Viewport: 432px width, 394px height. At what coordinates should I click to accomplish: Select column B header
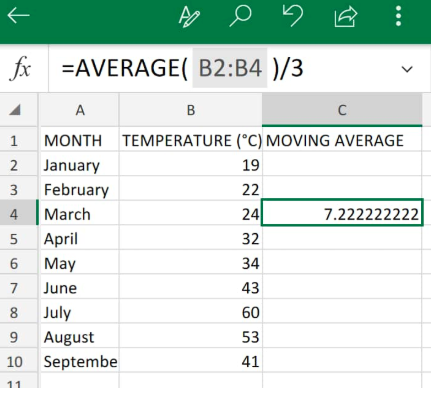click(191, 110)
